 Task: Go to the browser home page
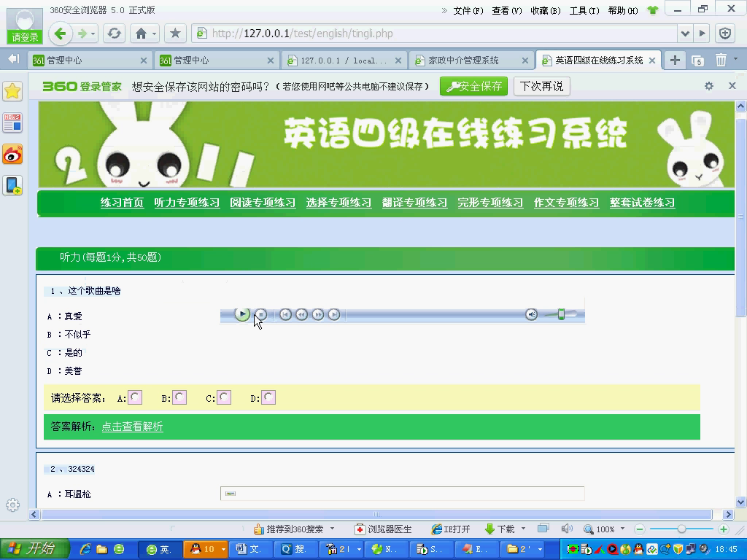click(141, 34)
